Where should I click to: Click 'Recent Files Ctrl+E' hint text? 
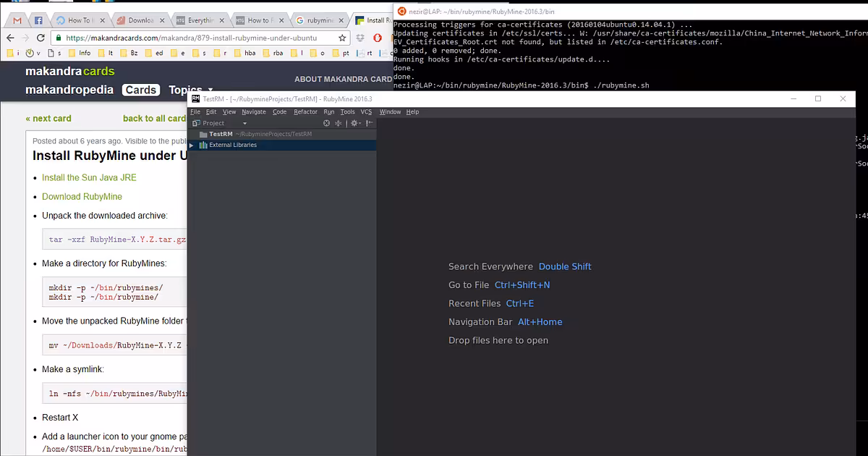pos(491,303)
